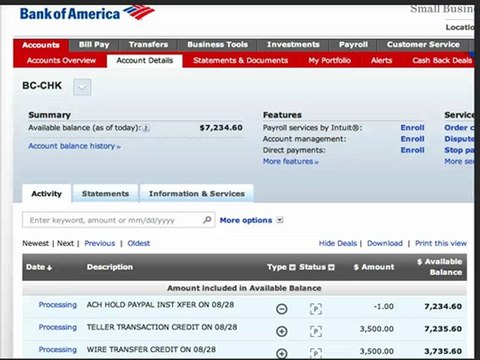Click pending status icon for Wire Transfer row
This screenshot has height=360, width=480.
click(316, 353)
